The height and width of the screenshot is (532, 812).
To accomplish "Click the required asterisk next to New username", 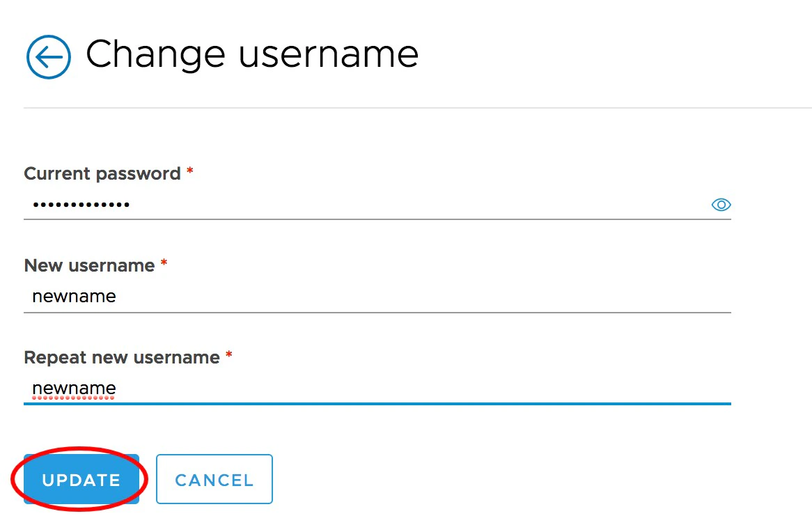I will [164, 264].
